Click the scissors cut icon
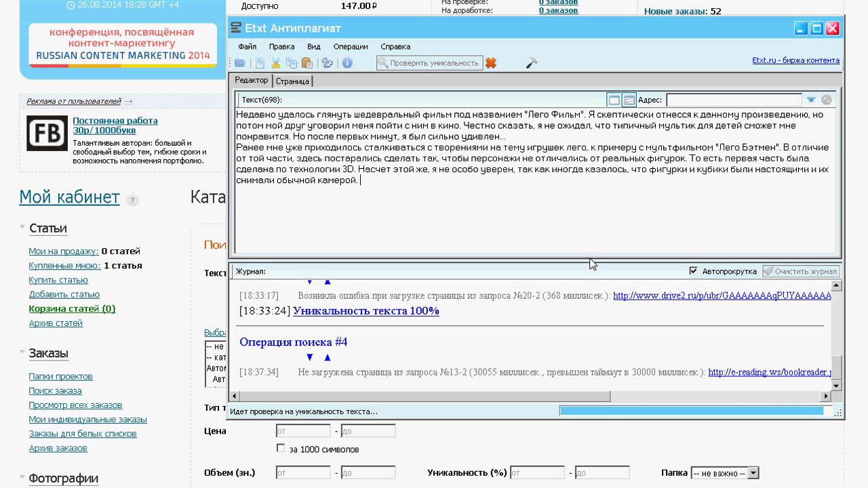 276,63
